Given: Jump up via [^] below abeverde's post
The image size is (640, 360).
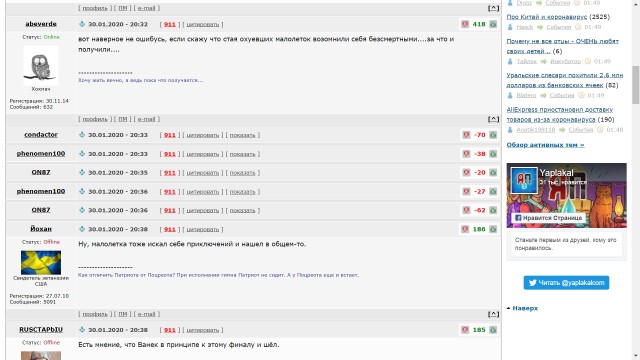Looking at the screenshot, I should (493, 119).
